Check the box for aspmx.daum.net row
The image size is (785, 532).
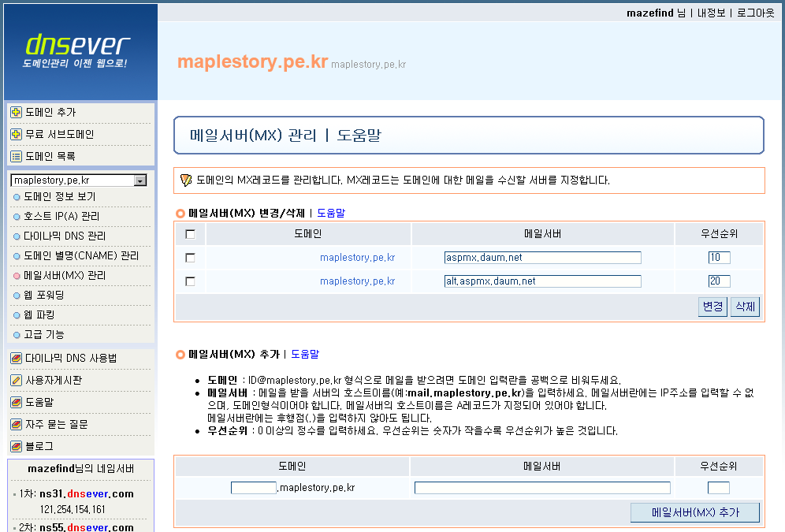[190, 258]
